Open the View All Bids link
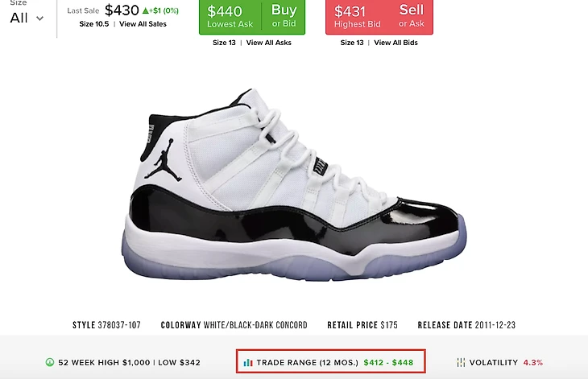The image size is (588, 379). 395,43
